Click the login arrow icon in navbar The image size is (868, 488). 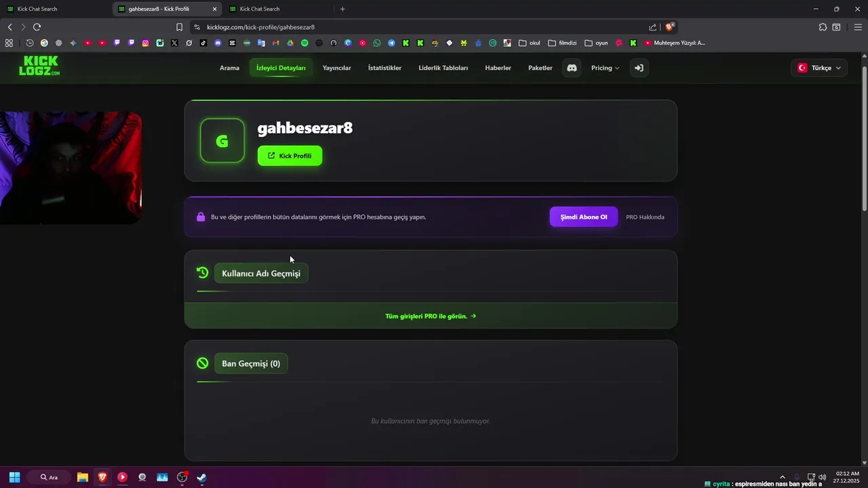639,68
